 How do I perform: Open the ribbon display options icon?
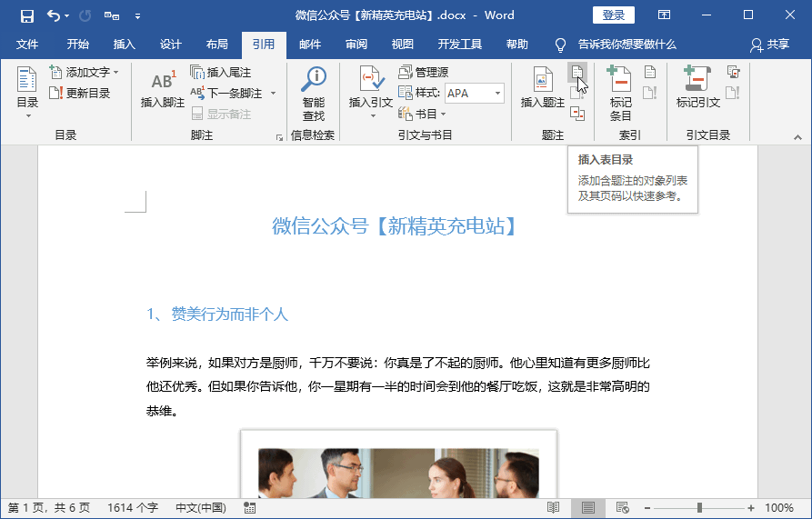coord(664,15)
